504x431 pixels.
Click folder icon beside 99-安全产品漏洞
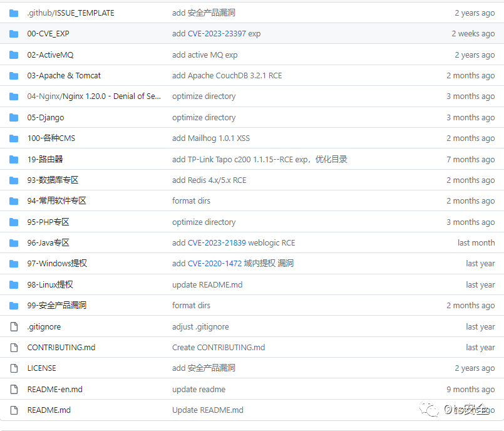click(14, 306)
